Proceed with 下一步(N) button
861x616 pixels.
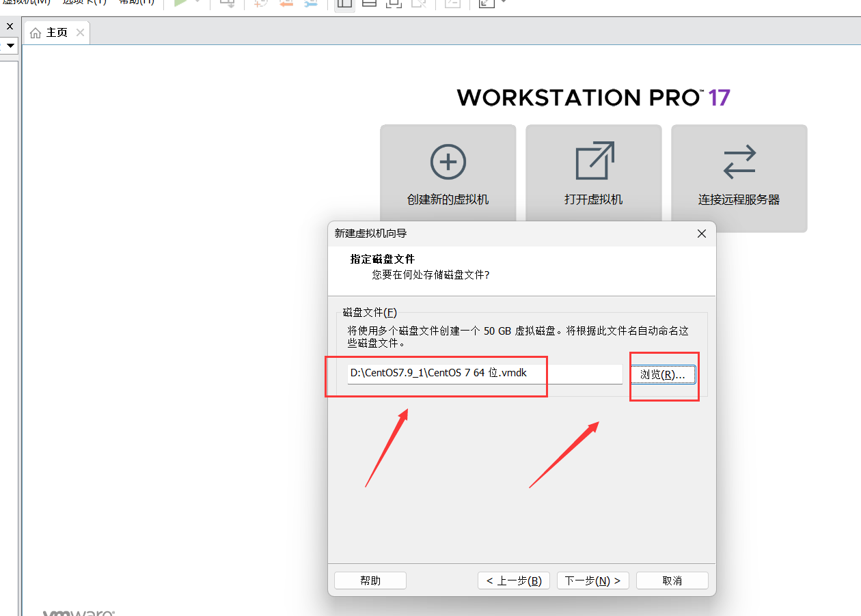tap(593, 580)
